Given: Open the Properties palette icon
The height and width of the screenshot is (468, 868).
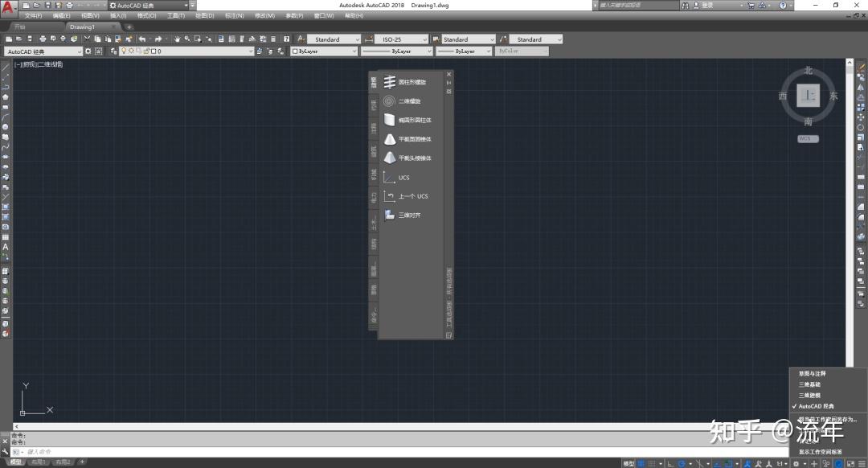Looking at the screenshot, I should (222, 39).
